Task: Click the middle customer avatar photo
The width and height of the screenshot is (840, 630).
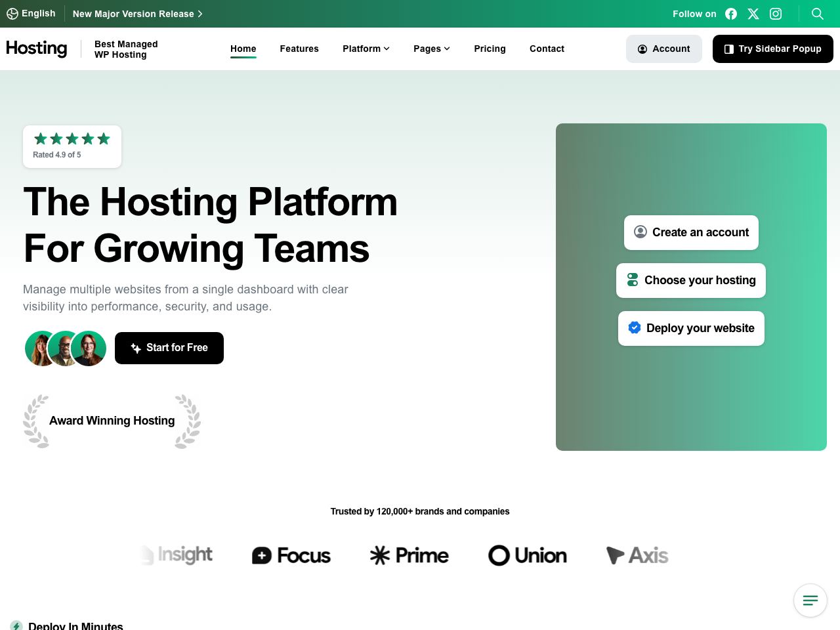Action: coord(65,348)
